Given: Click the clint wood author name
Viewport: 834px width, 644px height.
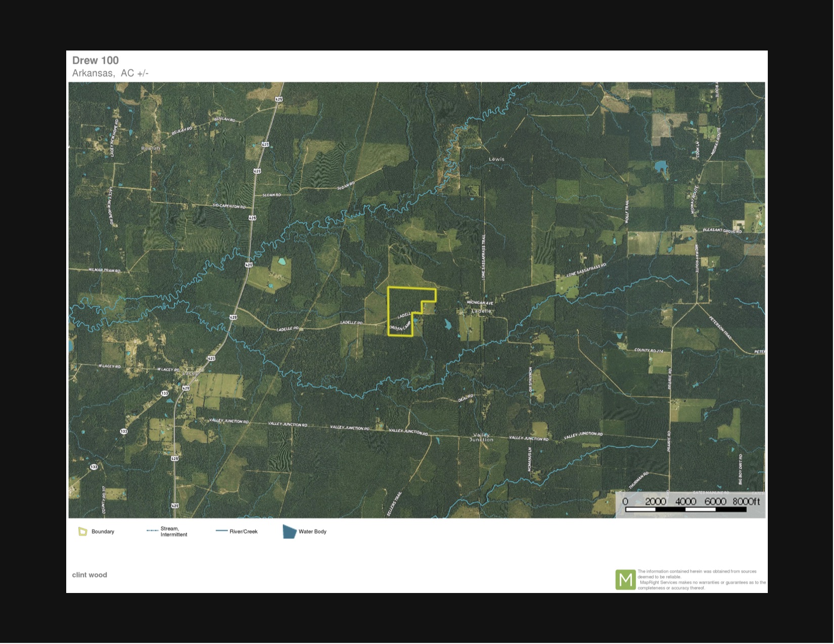Looking at the screenshot, I should coord(89,575).
